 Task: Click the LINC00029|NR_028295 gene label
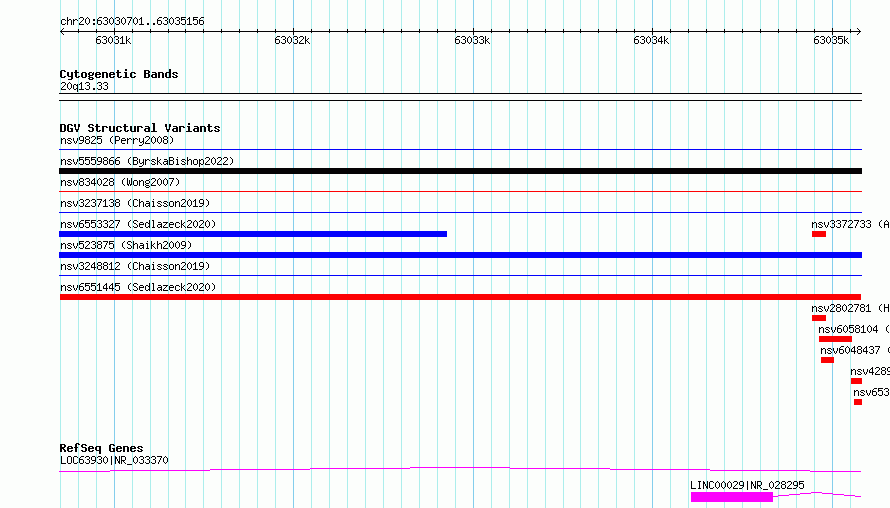[747, 485]
